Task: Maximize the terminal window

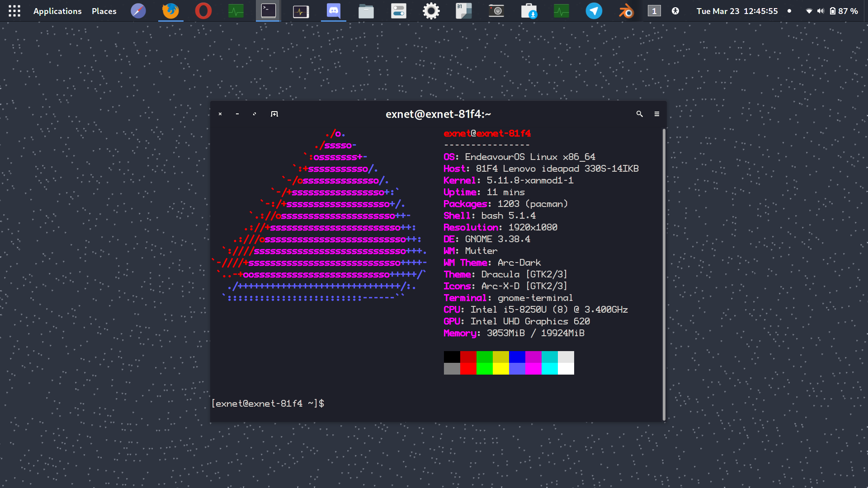Action: click(x=255, y=114)
